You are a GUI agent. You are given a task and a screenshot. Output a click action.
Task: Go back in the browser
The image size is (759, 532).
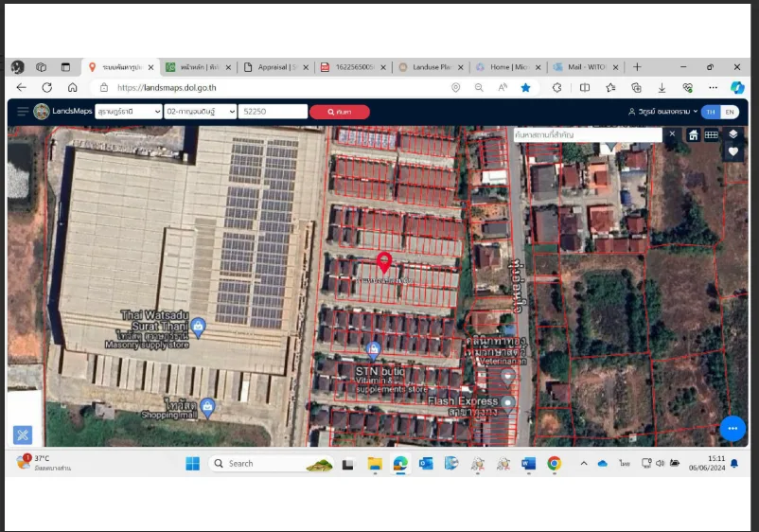pyautogui.click(x=22, y=88)
